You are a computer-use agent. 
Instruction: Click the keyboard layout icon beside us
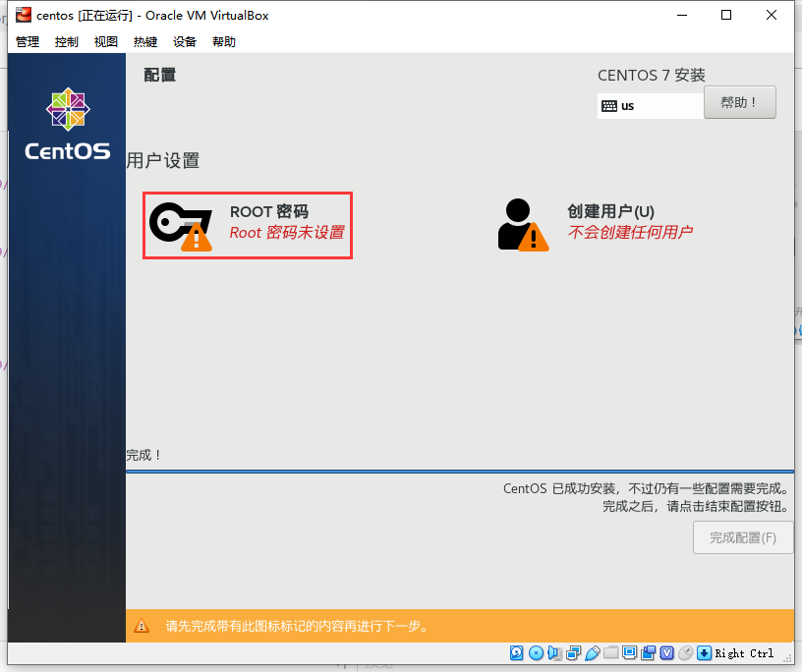click(x=609, y=106)
